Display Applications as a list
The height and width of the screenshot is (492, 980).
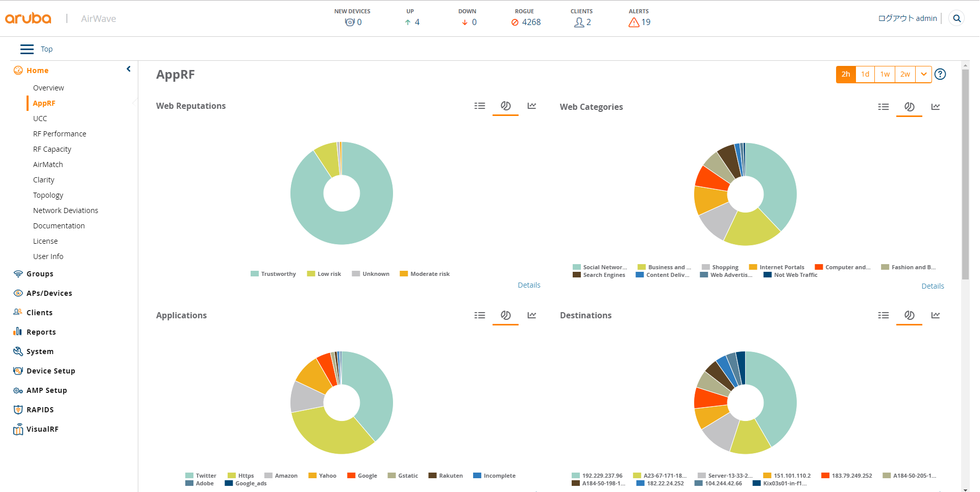point(480,315)
